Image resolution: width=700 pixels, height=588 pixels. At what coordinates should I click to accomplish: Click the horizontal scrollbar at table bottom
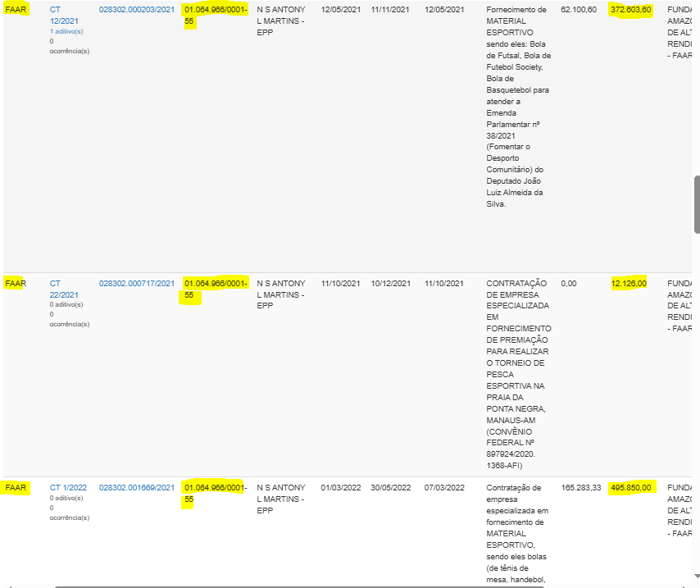pyautogui.click(x=328, y=586)
